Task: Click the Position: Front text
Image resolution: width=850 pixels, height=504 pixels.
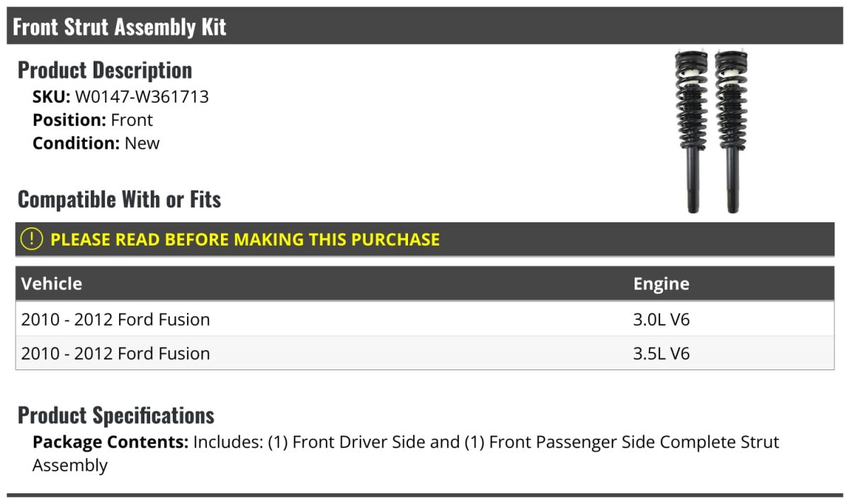Action: point(93,120)
